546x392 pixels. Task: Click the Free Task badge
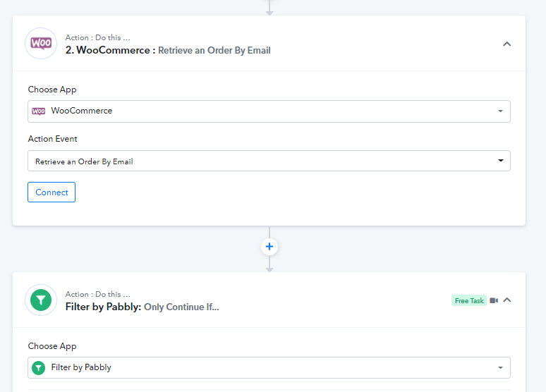point(468,300)
